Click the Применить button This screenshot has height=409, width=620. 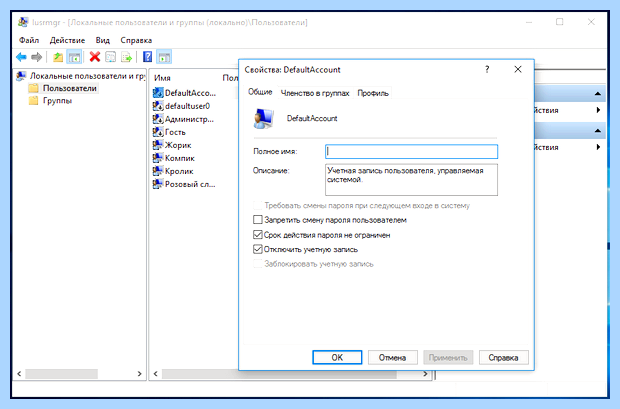click(448, 358)
